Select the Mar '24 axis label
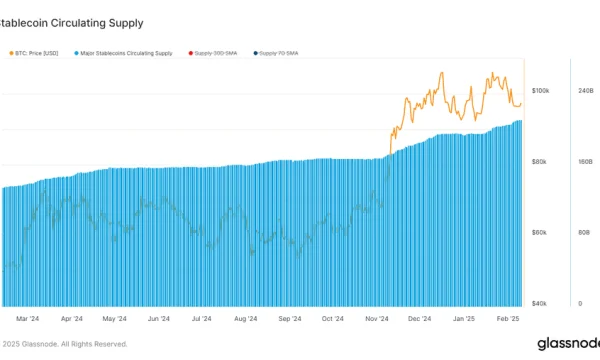 click(x=28, y=319)
